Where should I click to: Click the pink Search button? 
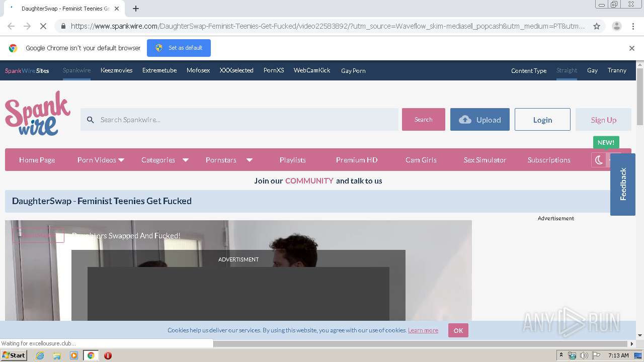point(424,120)
